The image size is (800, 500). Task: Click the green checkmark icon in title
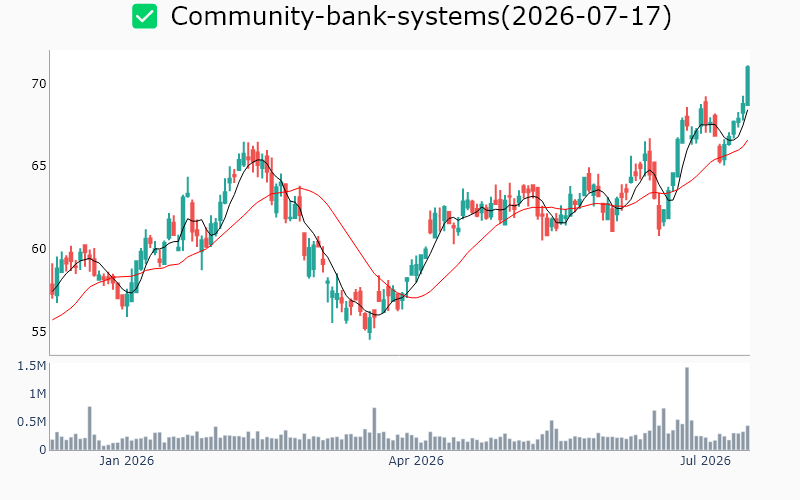click(144, 16)
